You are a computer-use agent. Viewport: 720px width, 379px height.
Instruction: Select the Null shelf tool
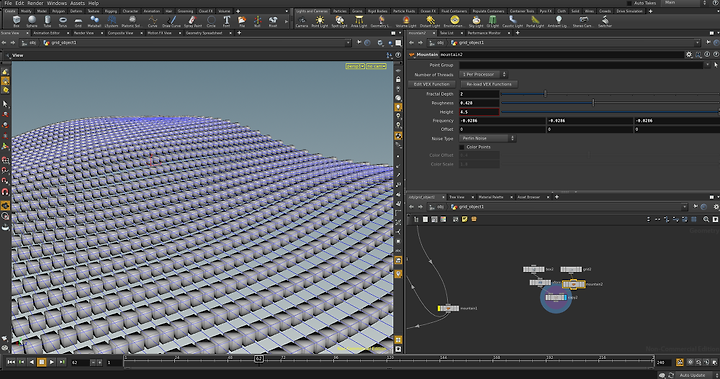257,21
